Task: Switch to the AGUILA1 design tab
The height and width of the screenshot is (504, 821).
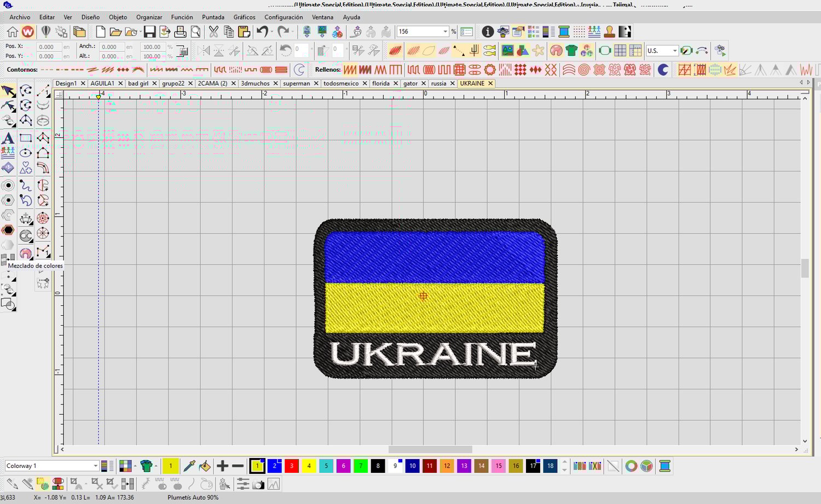Action: 102,83
